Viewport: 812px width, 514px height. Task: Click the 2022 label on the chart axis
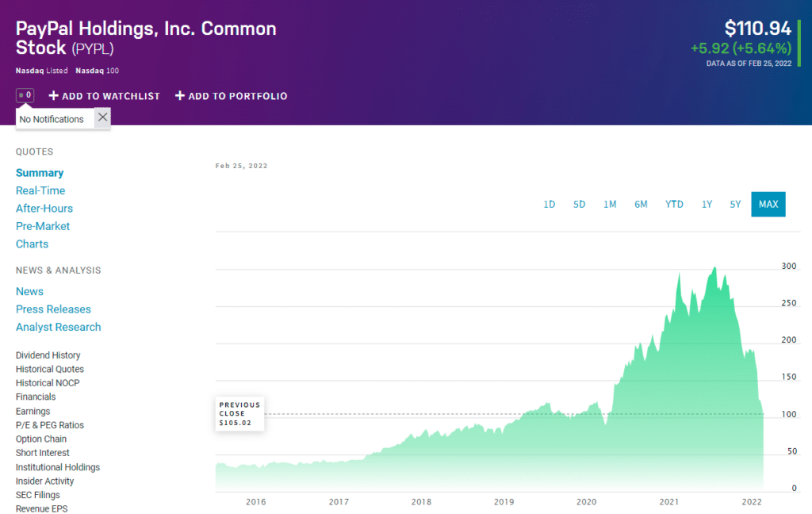(x=752, y=501)
